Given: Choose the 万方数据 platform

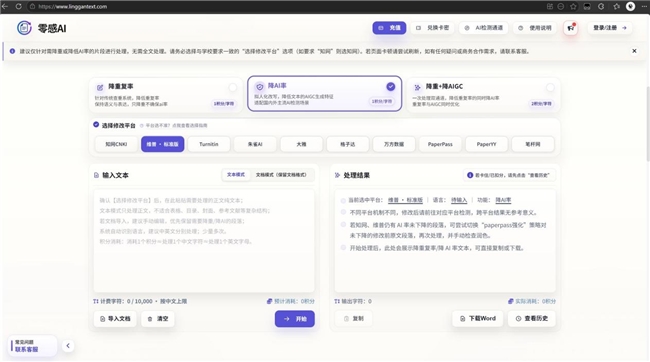Looking at the screenshot, I should pyautogui.click(x=394, y=144).
